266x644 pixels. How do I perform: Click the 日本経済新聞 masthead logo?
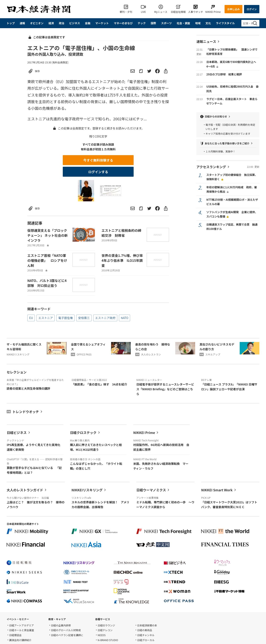point(39,9)
